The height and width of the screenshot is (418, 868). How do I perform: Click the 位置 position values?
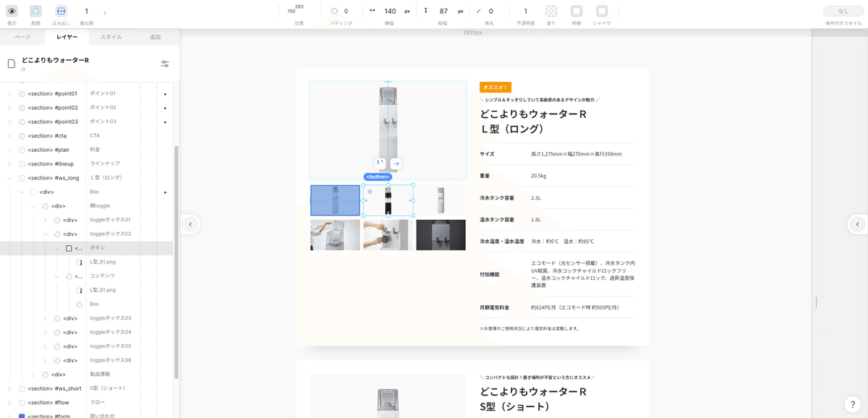point(295,9)
